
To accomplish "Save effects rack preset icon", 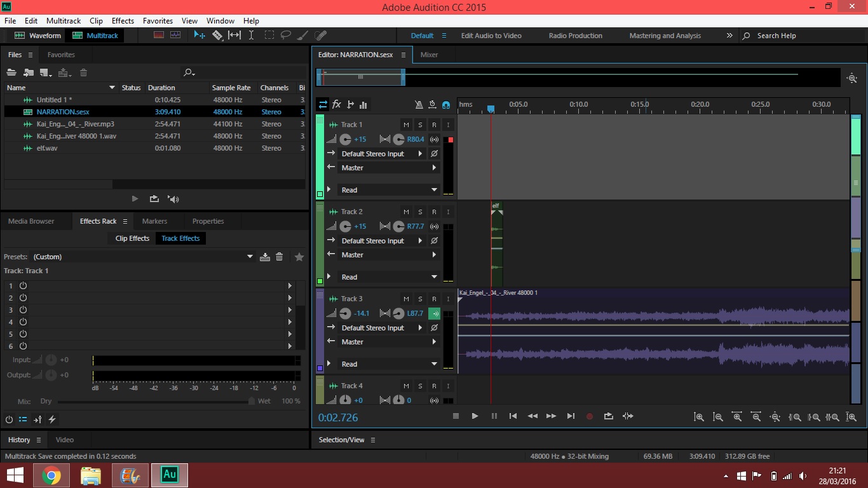I will pyautogui.click(x=265, y=257).
